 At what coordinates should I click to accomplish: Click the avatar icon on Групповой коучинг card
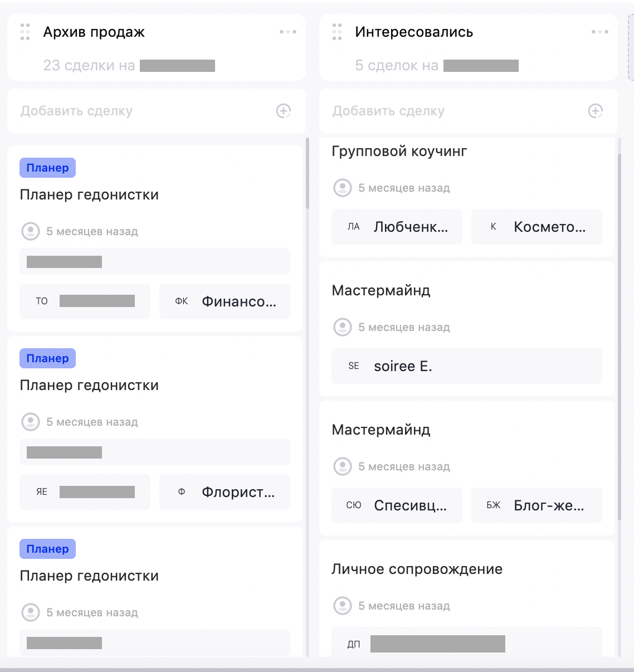[343, 188]
